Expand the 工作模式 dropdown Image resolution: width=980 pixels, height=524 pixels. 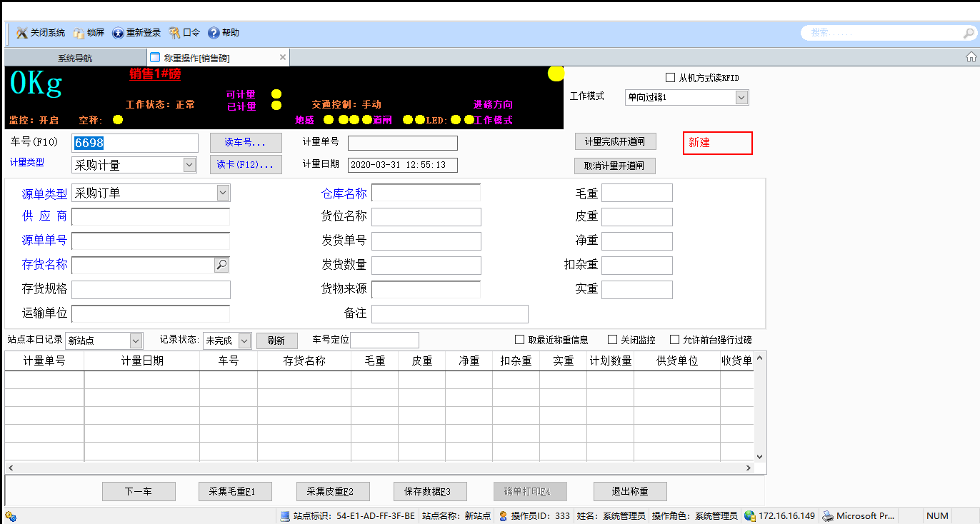coord(741,97)
